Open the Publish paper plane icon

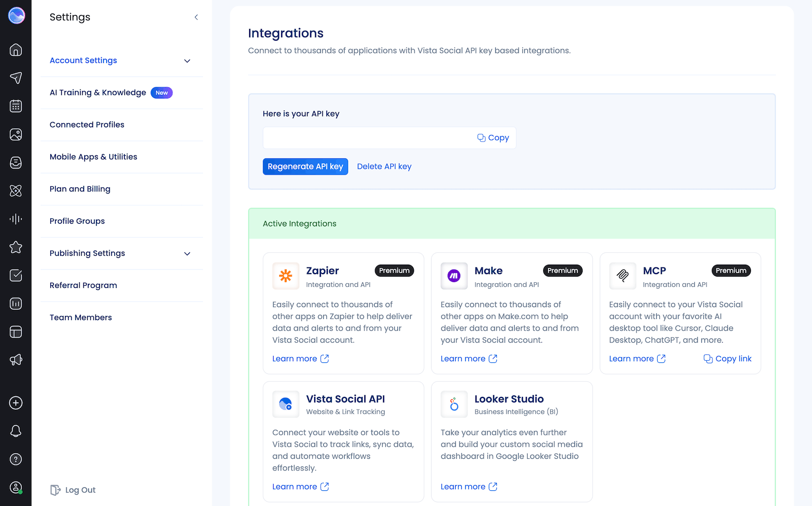16,78
